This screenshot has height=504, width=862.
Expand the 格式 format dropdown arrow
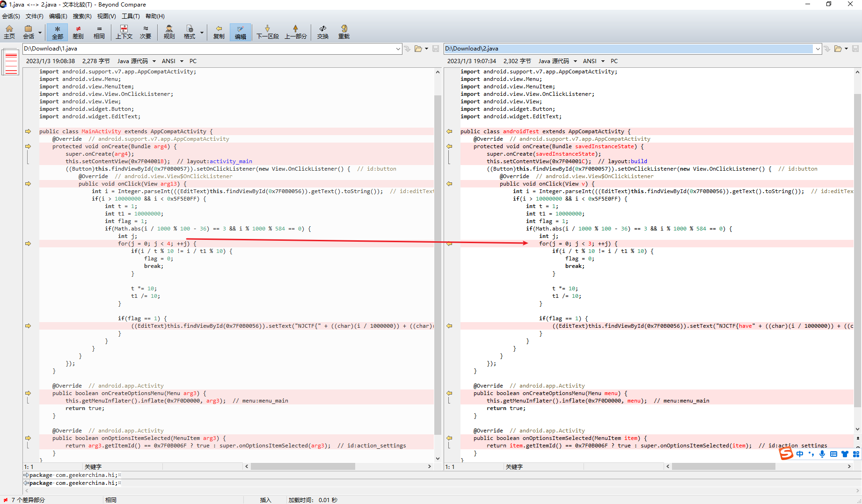pyautogui.click(x=202, y=32)
